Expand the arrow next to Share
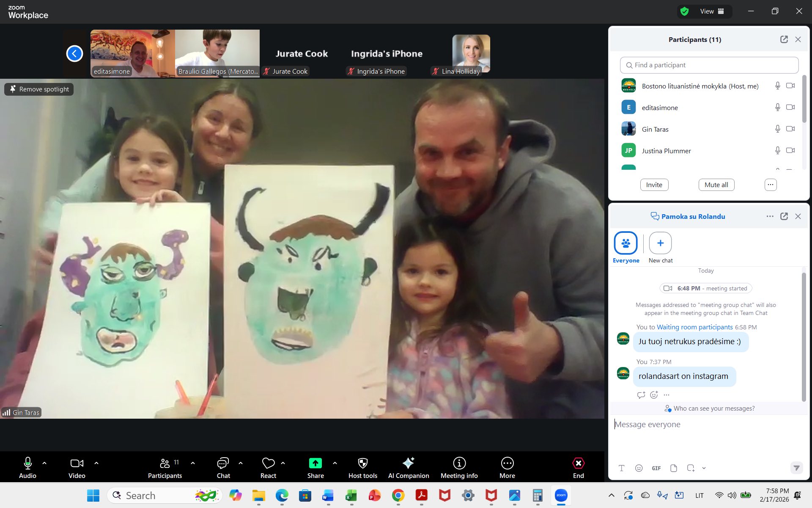Image resolution: width=812 pixels, height=508 pixels. pos(335,463)
